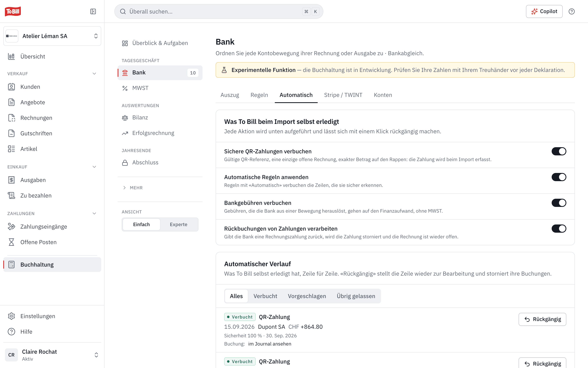Open Ausgaben receipt icon

click(x=11, y=180)
